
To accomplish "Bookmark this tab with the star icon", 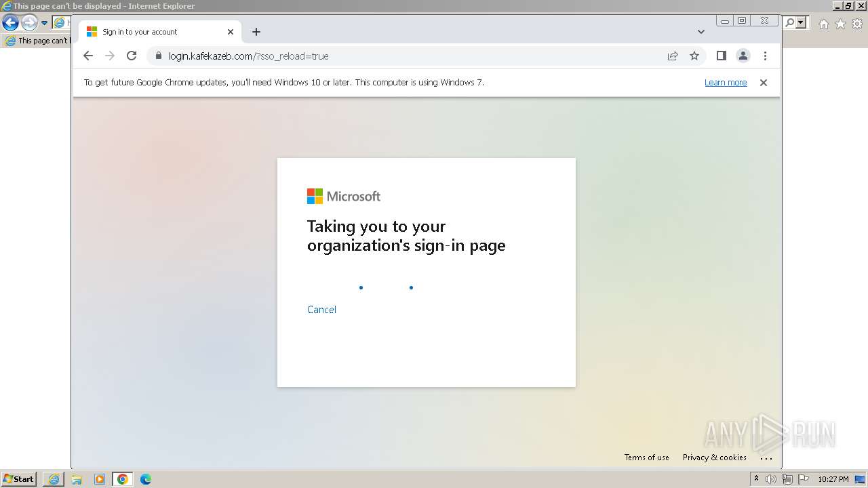I will [694, 56].
